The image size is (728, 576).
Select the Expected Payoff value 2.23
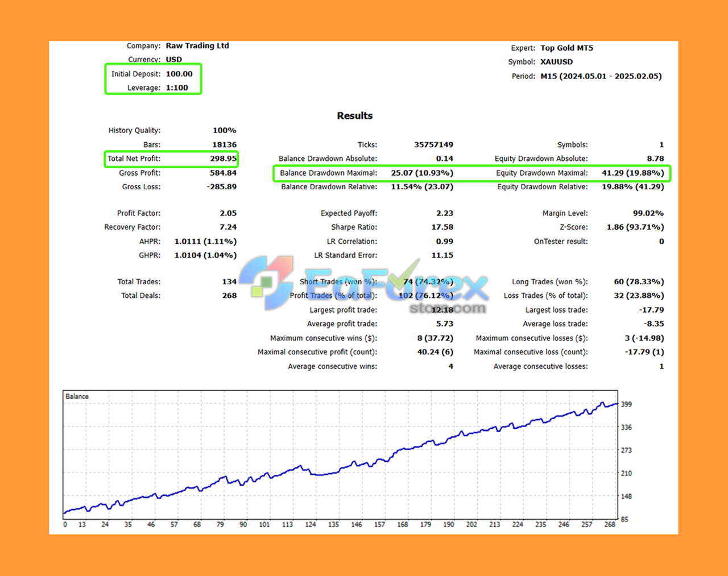click(x=445, y=213)
